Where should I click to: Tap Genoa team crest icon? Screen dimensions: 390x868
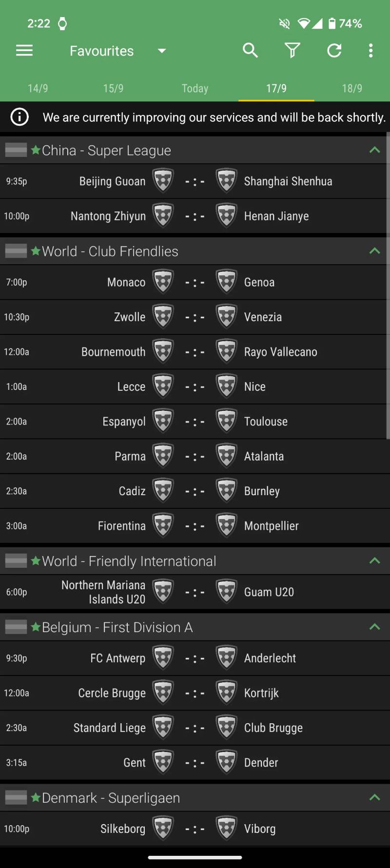click(x=227, y=282)
